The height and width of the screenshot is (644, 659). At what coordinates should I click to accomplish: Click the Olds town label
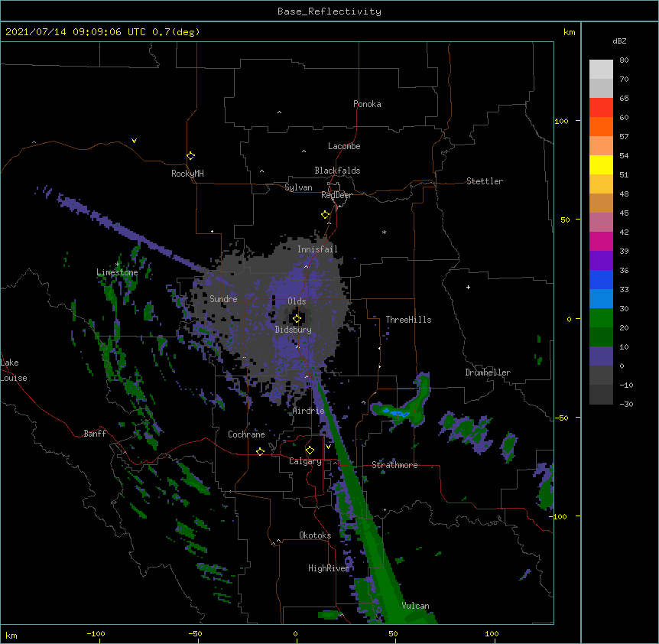[297, 301]
